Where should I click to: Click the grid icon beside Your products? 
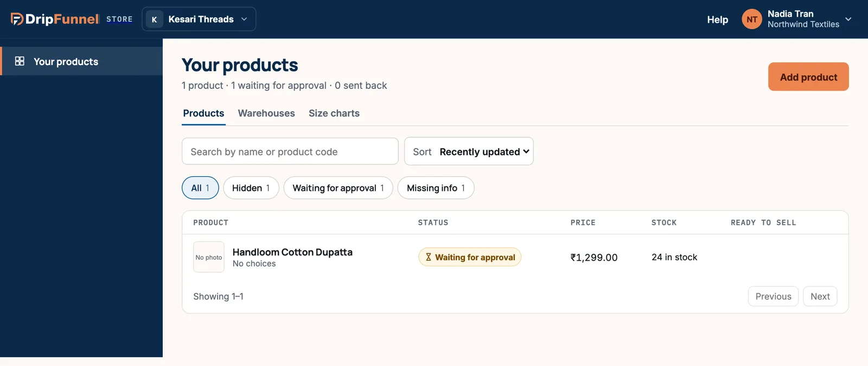tap(20, 61)
